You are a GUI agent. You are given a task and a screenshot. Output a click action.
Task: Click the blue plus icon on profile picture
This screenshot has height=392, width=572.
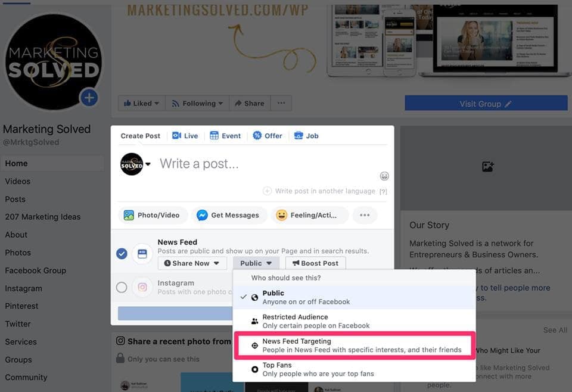(89, 97)
